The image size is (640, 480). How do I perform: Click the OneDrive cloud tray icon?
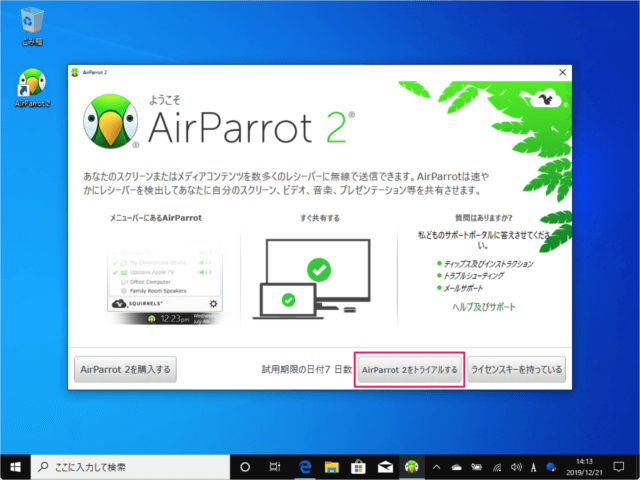click(456, 467)
